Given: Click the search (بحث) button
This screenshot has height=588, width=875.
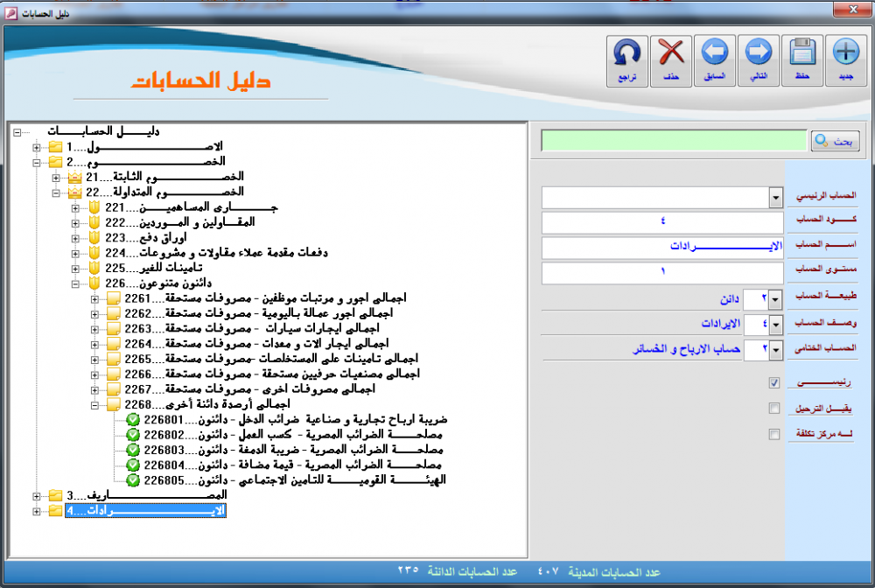Looking at the screenshot, I should tap(835, 141).
